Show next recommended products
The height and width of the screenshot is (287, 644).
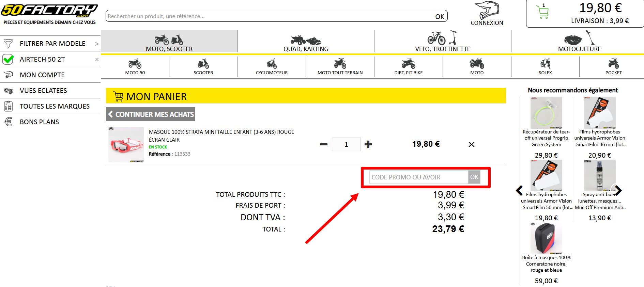click(x=618, y=191)
